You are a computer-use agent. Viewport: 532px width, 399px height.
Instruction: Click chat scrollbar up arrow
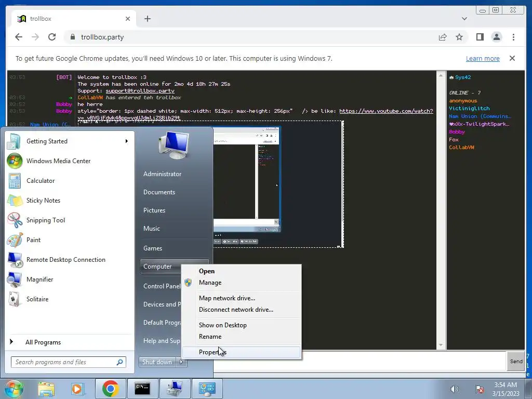(x=441, y=75)
